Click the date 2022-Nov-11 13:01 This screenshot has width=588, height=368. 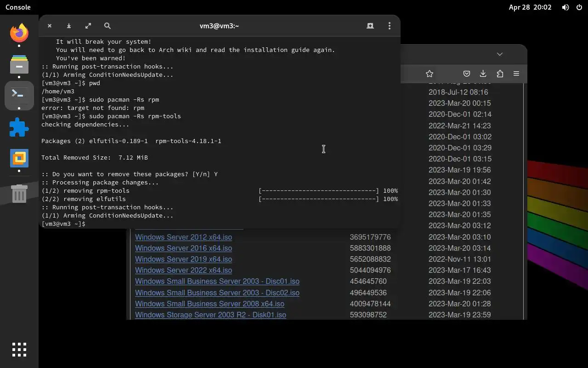(x=459, y=259)
